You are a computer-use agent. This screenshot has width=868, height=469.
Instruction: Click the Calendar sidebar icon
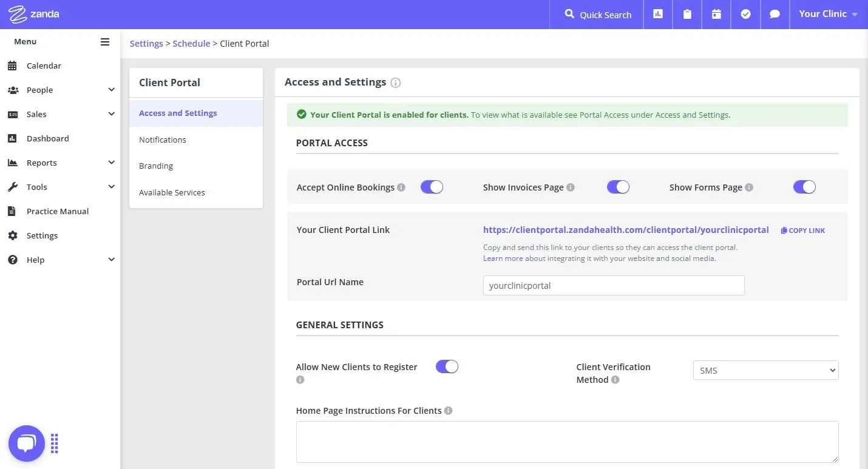point(12,66)
